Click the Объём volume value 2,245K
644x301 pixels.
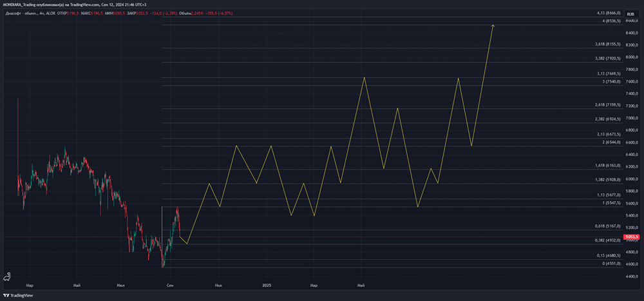(x=197, y=14)
